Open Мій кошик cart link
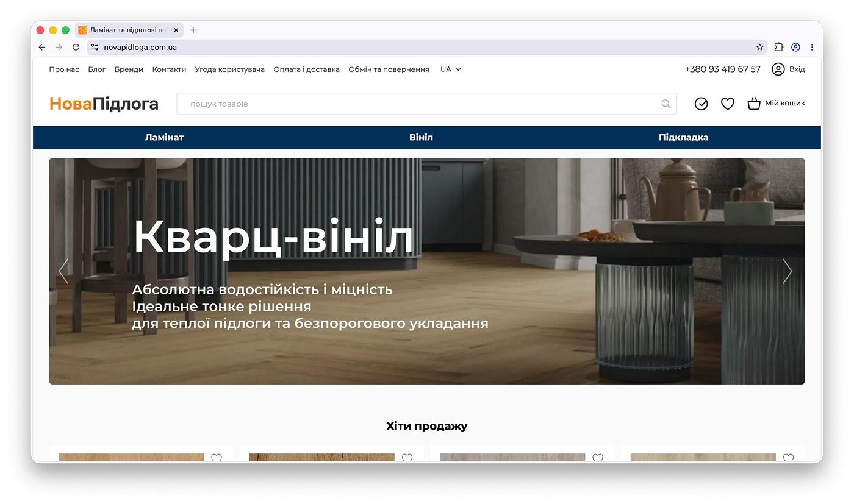Image resolution: width=854 pixels, height=504 pixels. pyautogui.click(x=785, y=103)
